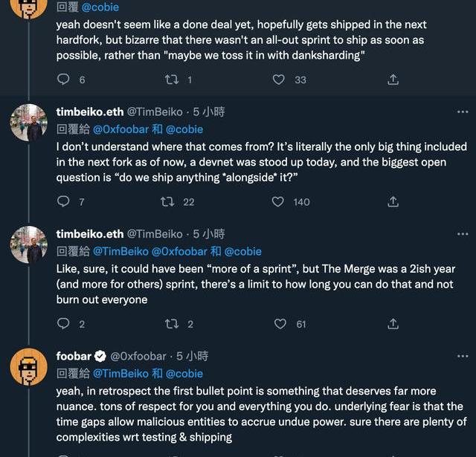Share the tweet about The Merge sprint
476x457 pixels.
[393, 323]
